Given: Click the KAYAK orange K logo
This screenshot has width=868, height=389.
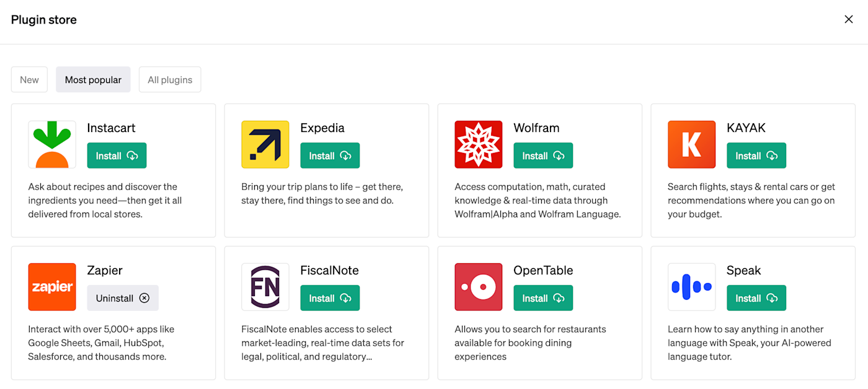Looking at the screenshot, I should coord(692,144).
